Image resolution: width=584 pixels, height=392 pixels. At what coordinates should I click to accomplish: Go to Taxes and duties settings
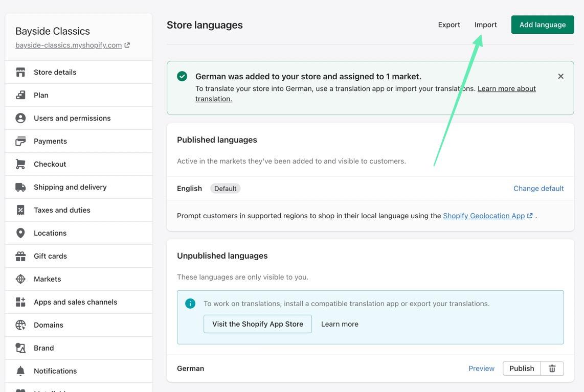[62, 210]
